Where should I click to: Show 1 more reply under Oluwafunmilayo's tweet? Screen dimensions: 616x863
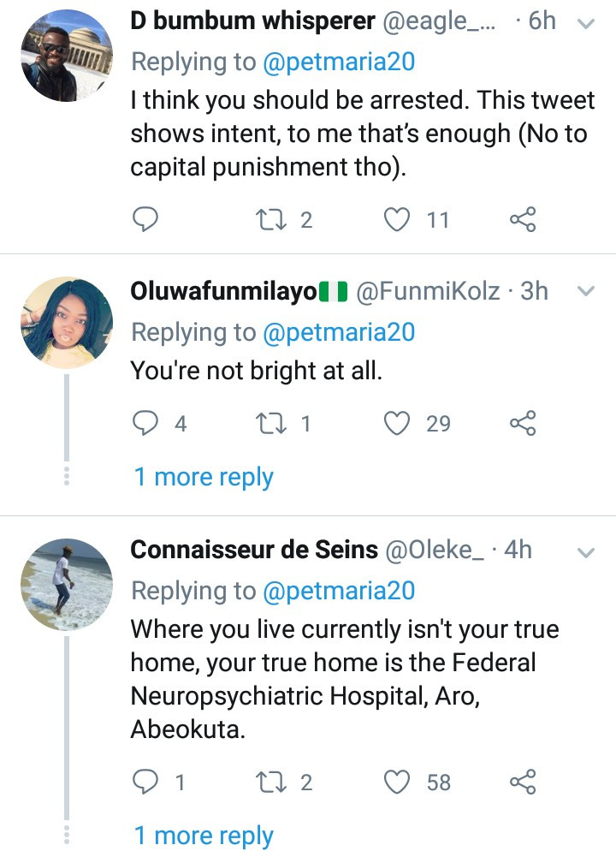click(x=204, y=477)
